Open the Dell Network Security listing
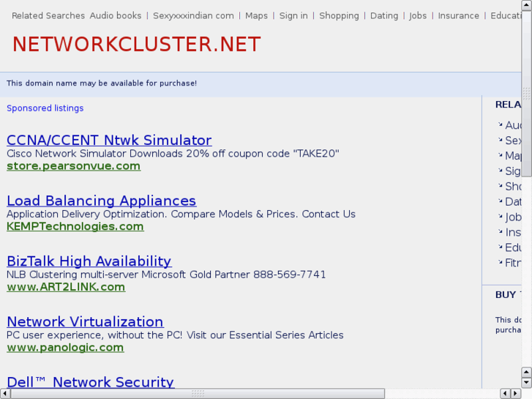The width and height of the screenshot is (532, 399). (90, 382)
